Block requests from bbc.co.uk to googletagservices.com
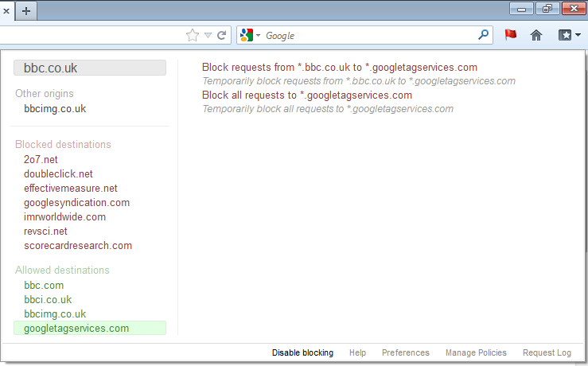 click(x=340, y=68)
